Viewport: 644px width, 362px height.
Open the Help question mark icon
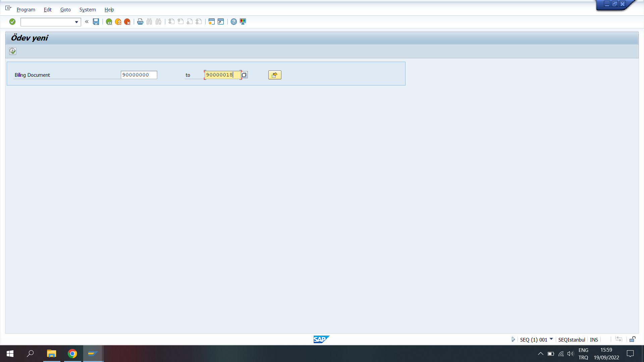click(x=234, y=22)
